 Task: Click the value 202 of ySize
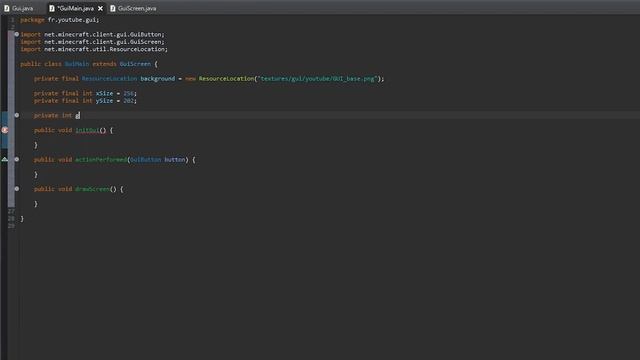pyautogui.click(x=128, y=100)
